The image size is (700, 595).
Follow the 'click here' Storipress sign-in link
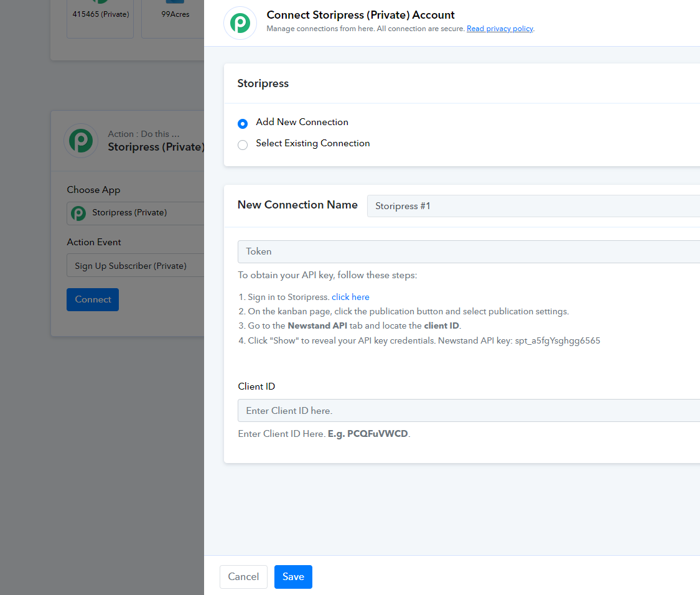point(350,297)
